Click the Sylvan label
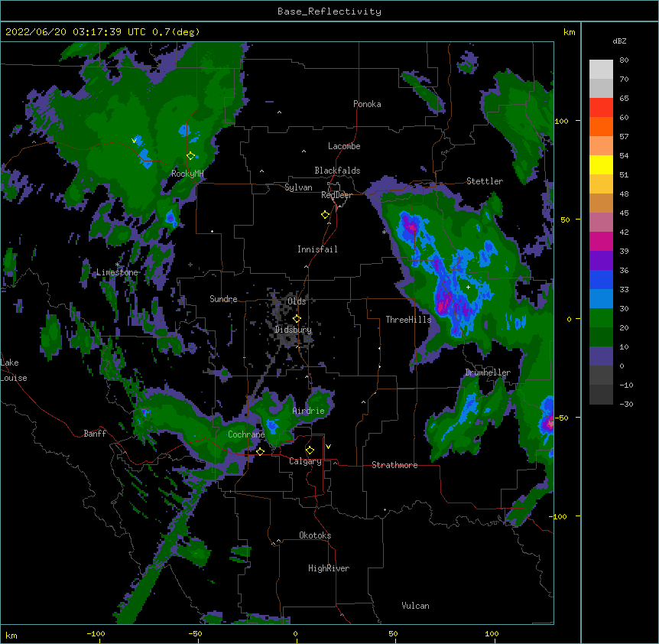The image size is (659, 644). pos(298,187)
